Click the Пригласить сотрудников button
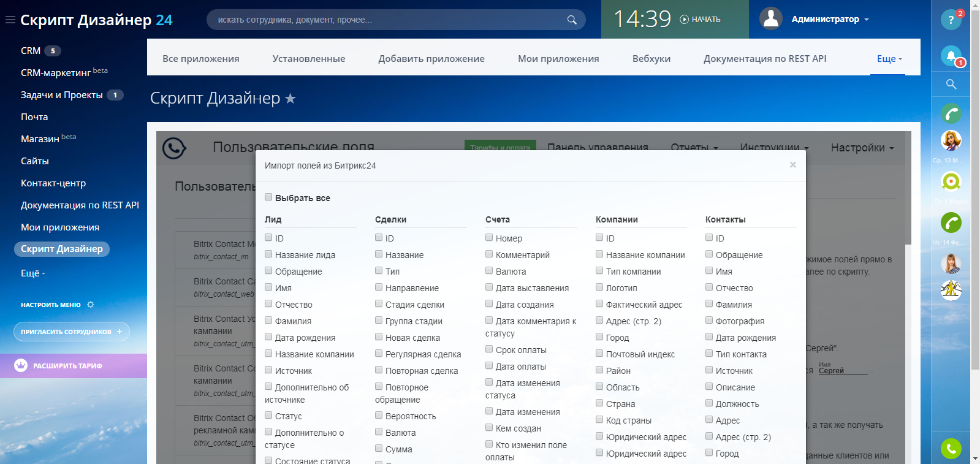Image resolution: width=980 pixels, height=464 pixels. click(72, 332)
